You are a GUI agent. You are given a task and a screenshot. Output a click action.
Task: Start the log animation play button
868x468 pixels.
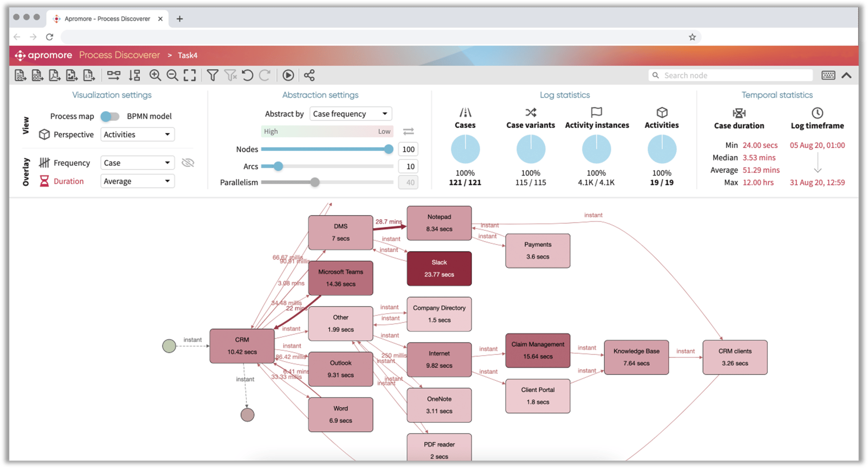(x=288, y=76)
